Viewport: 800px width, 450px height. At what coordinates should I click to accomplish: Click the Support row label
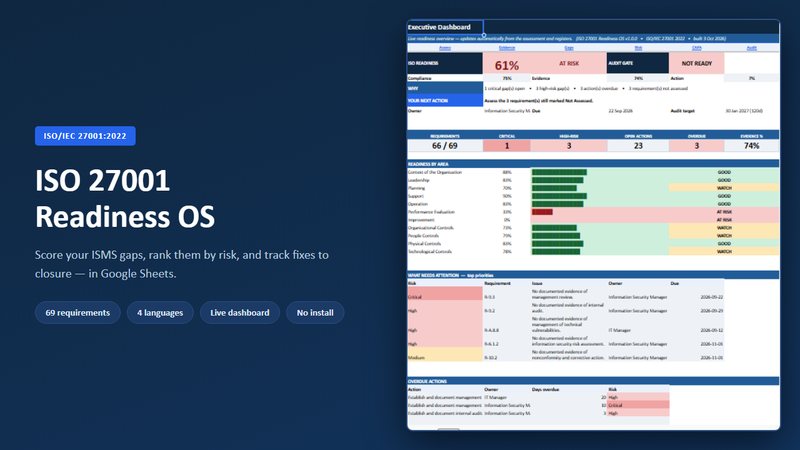pos(416,196)
